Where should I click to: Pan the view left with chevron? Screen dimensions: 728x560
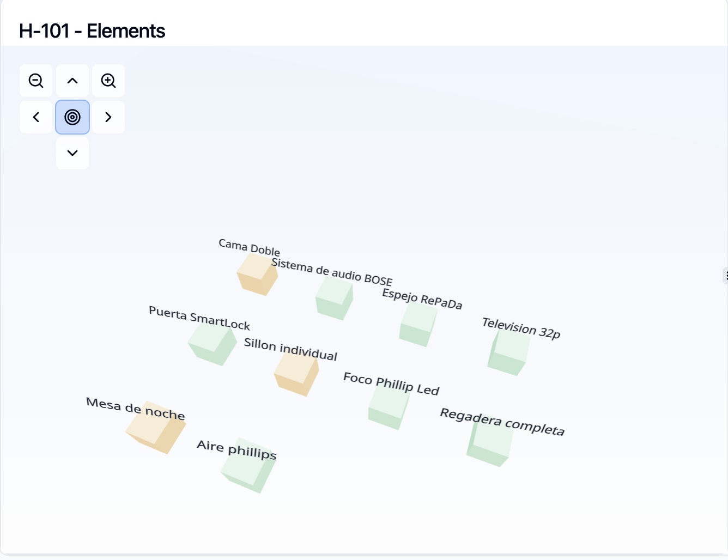point(36,117)
